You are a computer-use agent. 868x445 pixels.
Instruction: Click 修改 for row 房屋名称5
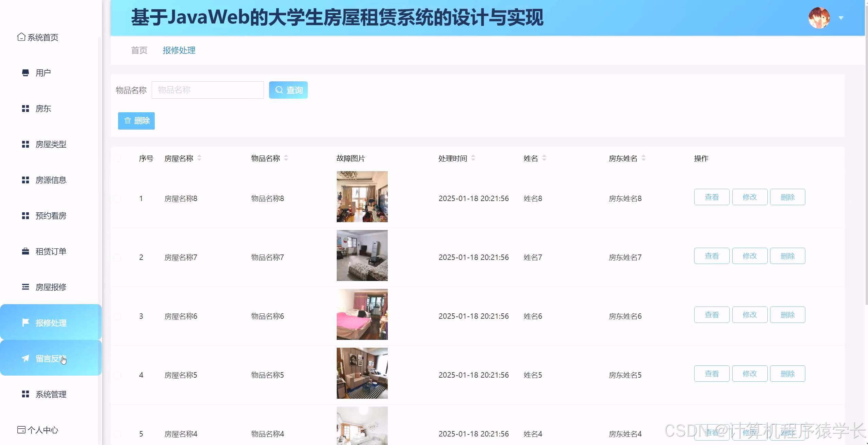[x=750, y=374]
